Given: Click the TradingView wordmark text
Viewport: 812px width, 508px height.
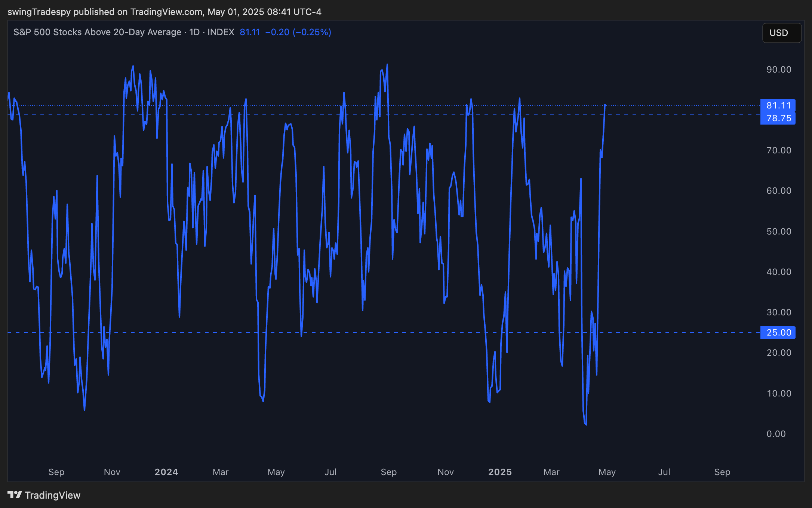Looking at the screenshot, I should click(53, 495).
